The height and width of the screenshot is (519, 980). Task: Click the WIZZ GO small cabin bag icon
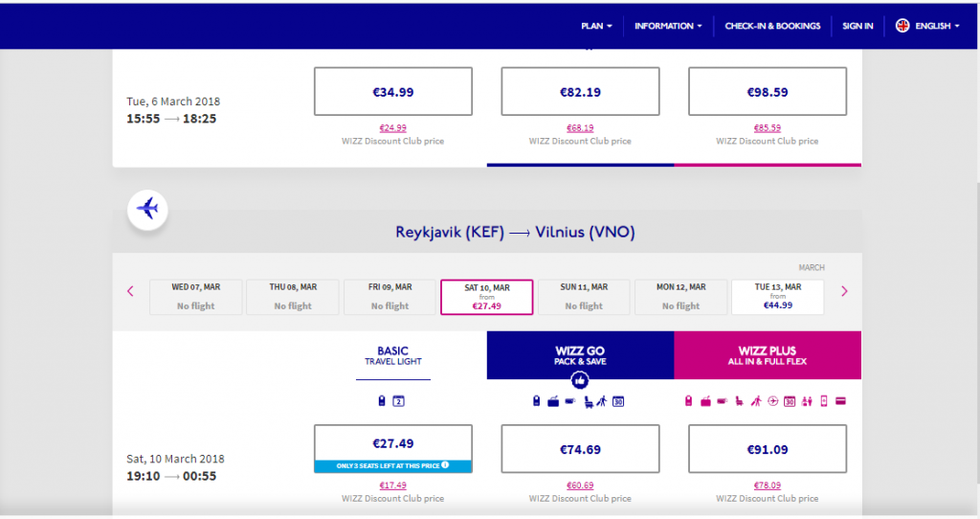536,401
